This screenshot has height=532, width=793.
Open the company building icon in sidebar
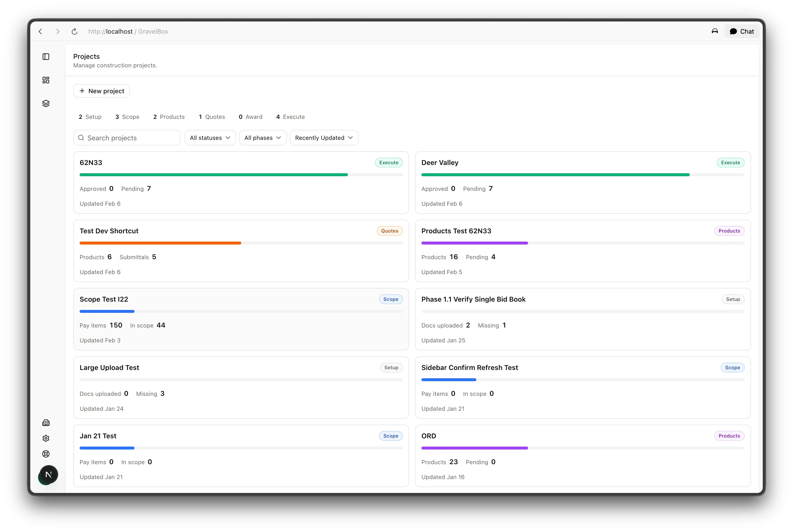point(46,423)
